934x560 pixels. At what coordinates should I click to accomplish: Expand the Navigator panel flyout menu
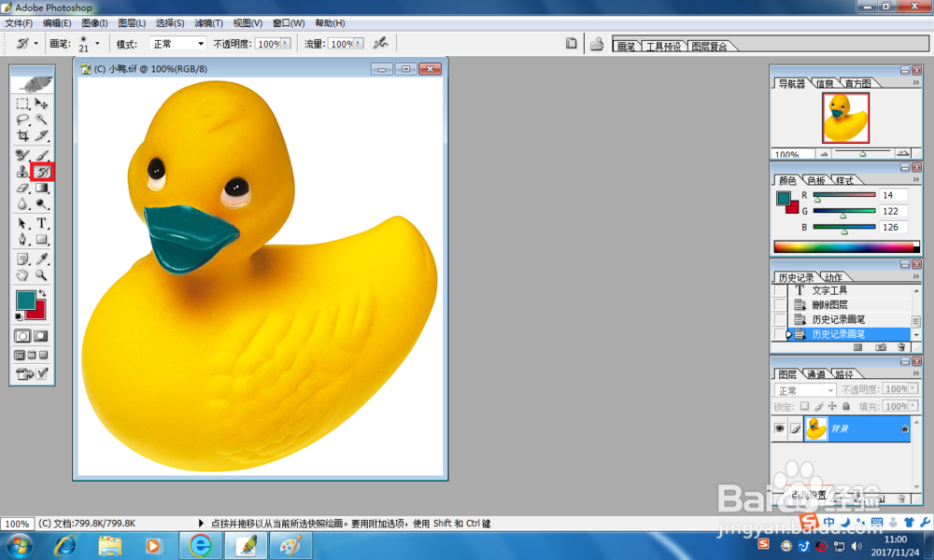tap(916, 83)
